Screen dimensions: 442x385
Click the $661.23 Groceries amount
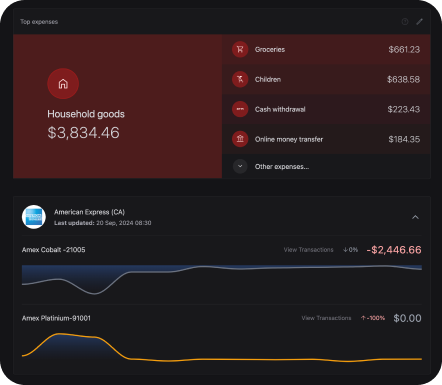pos(404,50)
